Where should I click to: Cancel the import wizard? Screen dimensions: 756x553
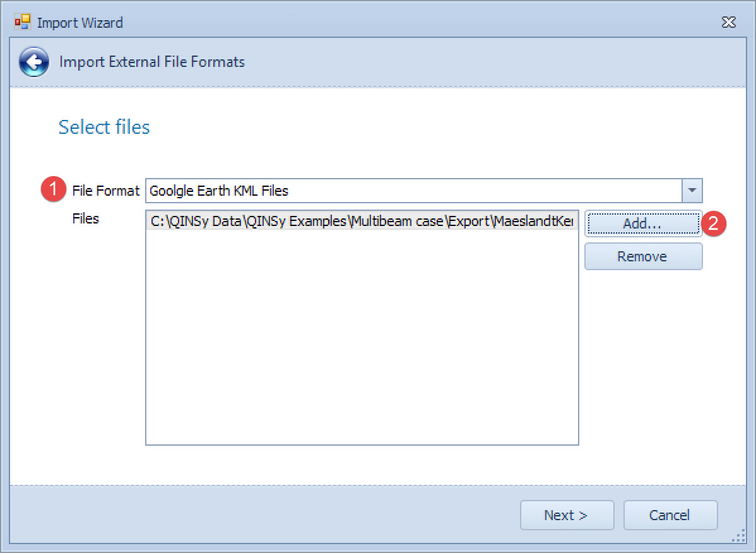[x=670, y=515]
